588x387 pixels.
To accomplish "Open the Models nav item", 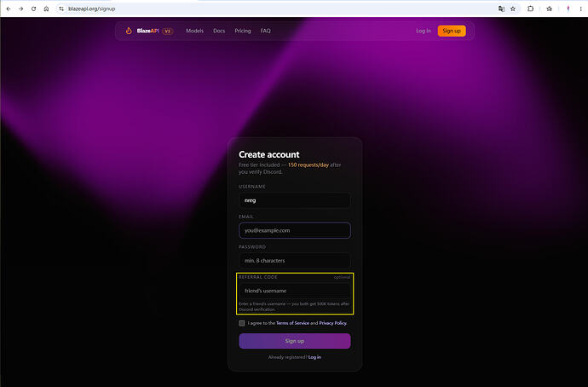I will [194, 31].
